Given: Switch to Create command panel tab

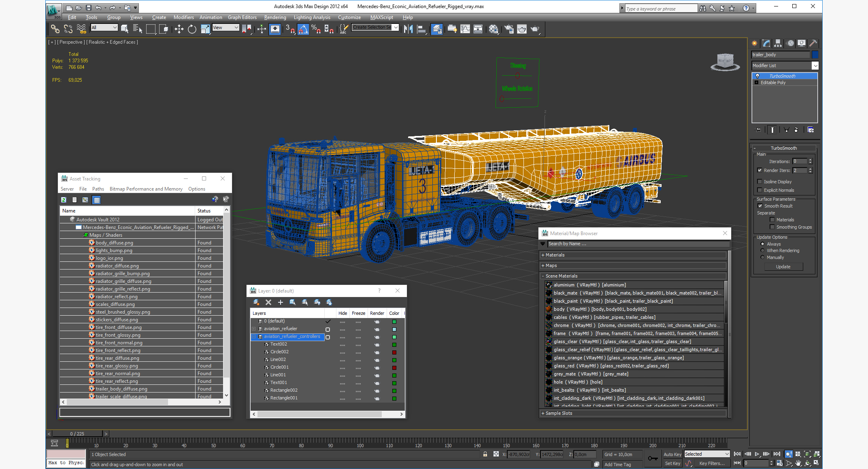Looking at the screenshot, I should [755, 43].
